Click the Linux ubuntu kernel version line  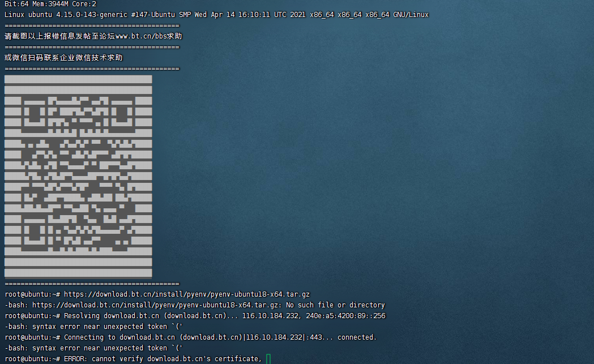coord(216,15)
